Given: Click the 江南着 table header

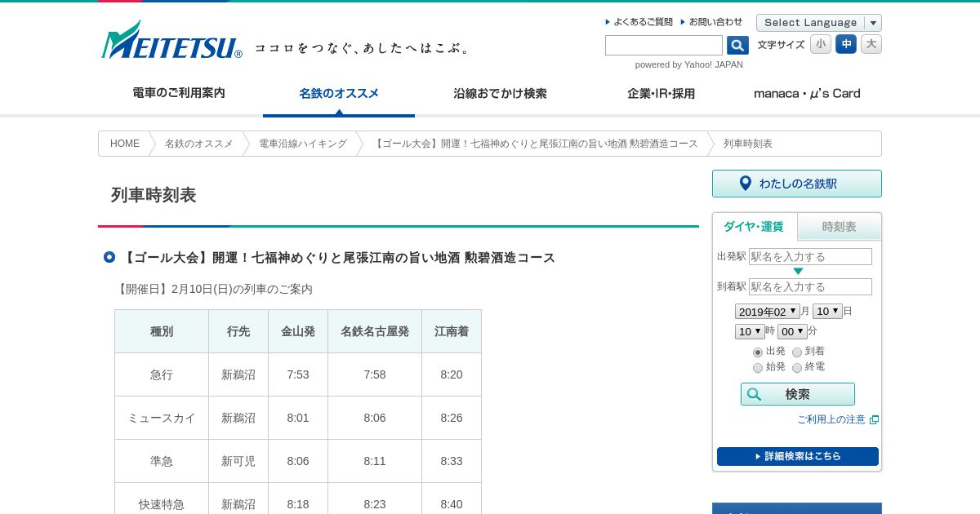Looking at the screenshot, I should (452, 331).
